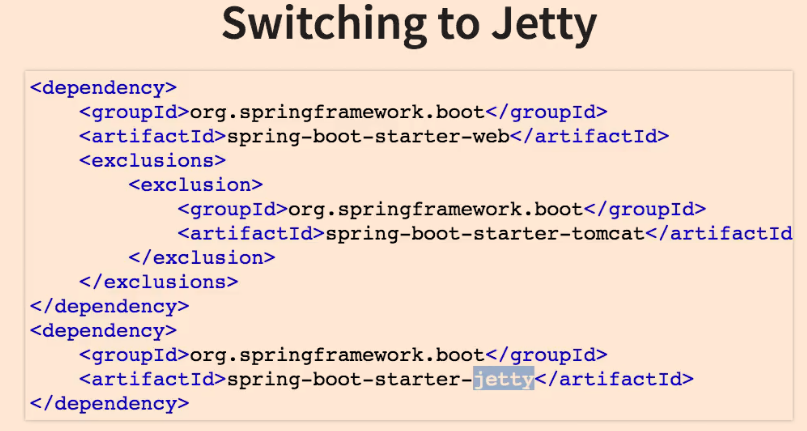Click the opening <artifactId> tag on tomcat line

[x=251, y=234]
